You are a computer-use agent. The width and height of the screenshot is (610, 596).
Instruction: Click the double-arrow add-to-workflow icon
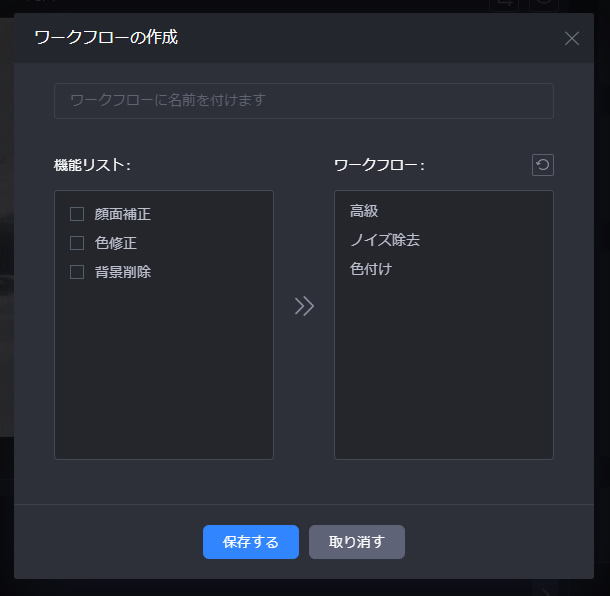304,306
